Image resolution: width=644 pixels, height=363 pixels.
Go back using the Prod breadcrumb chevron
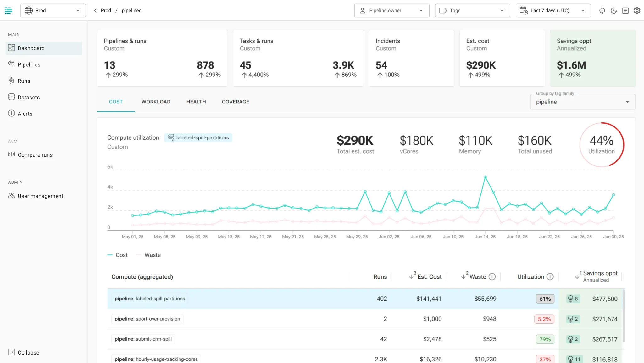95,10
